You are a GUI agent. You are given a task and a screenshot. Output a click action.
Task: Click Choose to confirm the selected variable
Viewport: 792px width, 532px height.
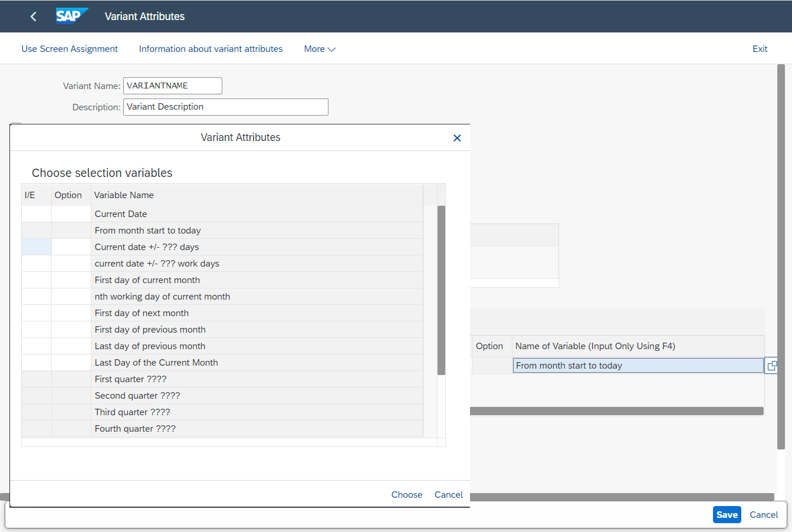tap(406, 494)
